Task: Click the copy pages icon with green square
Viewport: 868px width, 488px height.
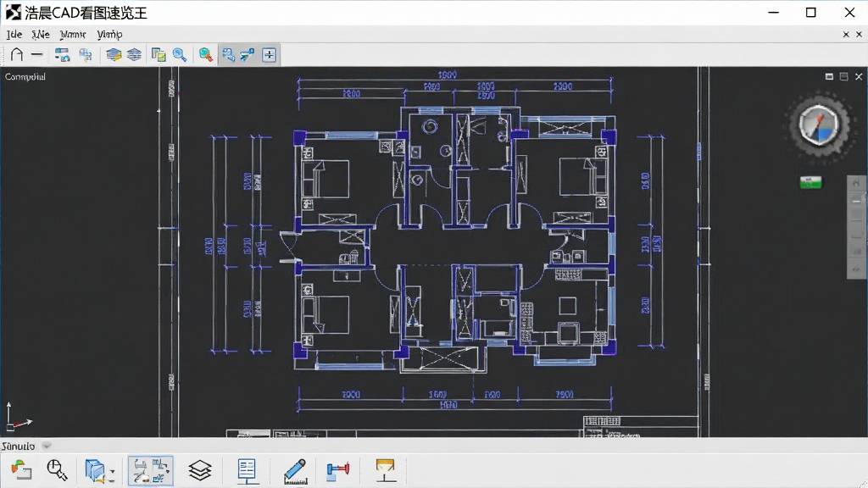Action: [159, 54]
